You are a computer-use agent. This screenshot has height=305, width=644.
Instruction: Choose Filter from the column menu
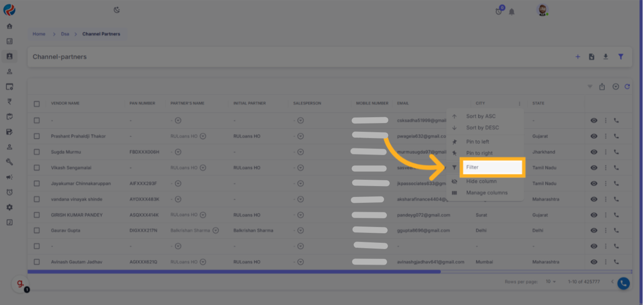(x=491, y=167)
